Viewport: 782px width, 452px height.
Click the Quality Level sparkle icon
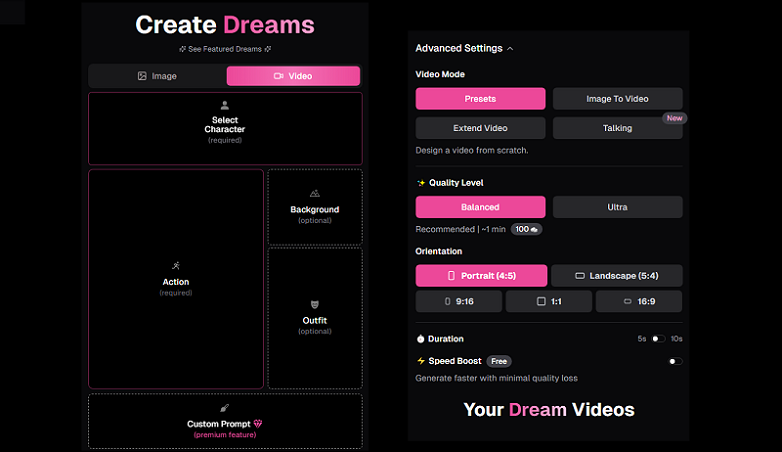(421, 183)
